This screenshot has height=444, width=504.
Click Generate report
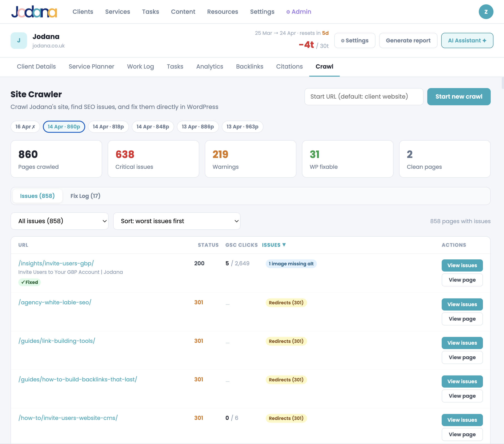[408, 40]
